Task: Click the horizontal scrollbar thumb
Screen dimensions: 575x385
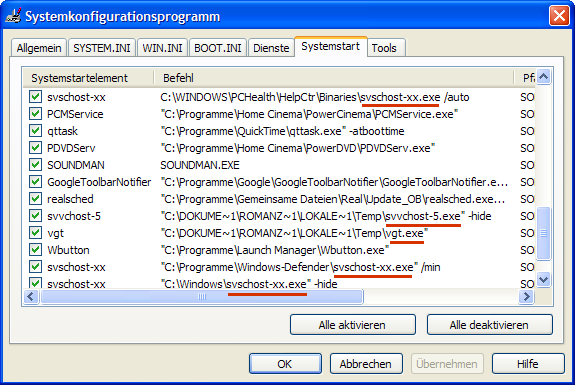Action: click(202, 296)
